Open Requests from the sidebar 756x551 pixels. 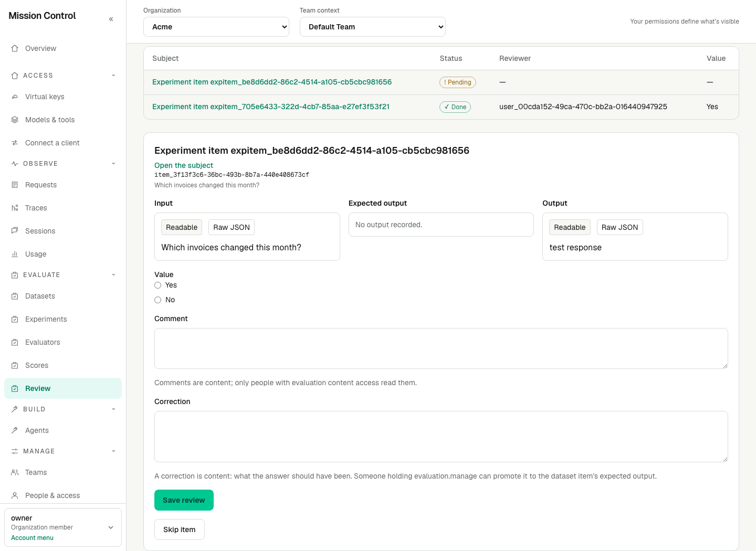pos(63,185)
